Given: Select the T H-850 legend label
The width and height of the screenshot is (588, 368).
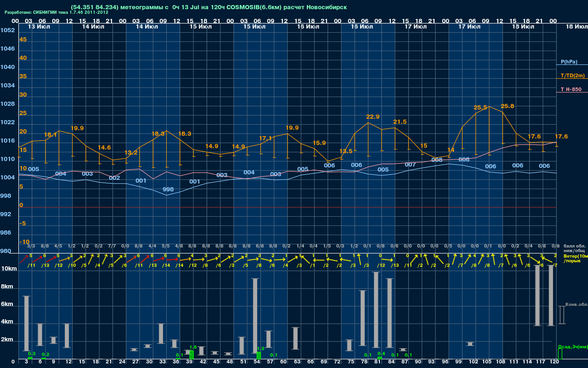Looking at the screenshot, I should point(571,89).
